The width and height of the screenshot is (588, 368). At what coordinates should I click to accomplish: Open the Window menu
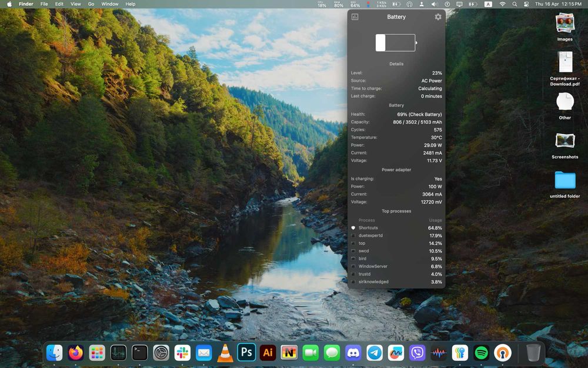tap(110, 4)
